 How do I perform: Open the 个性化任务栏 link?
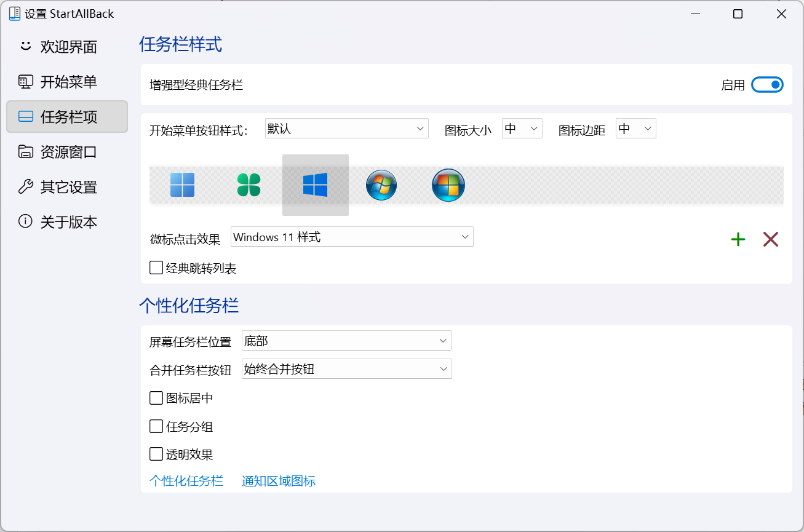pyautogui.click(x=186, y=481)
